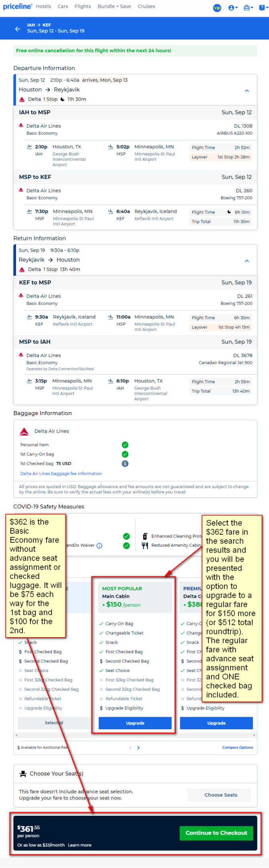Open the Flights tab
Screen dimensions: 269x868
point(83,6)
